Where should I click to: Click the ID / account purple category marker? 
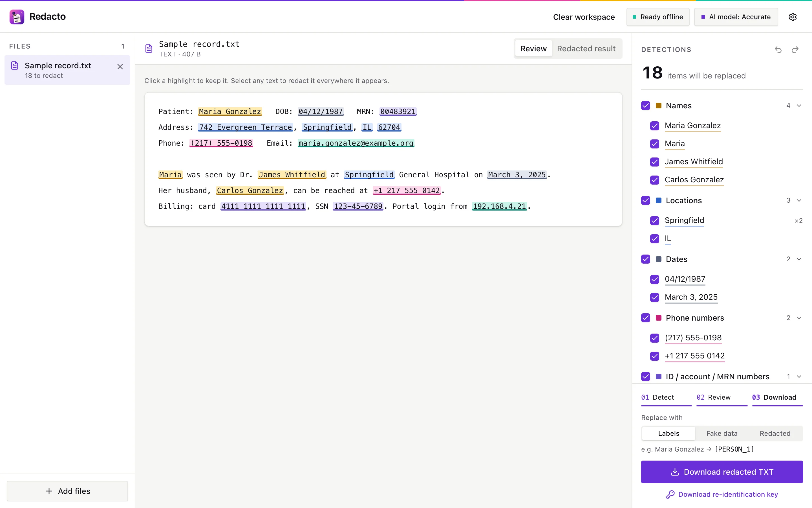coord(658,376)
